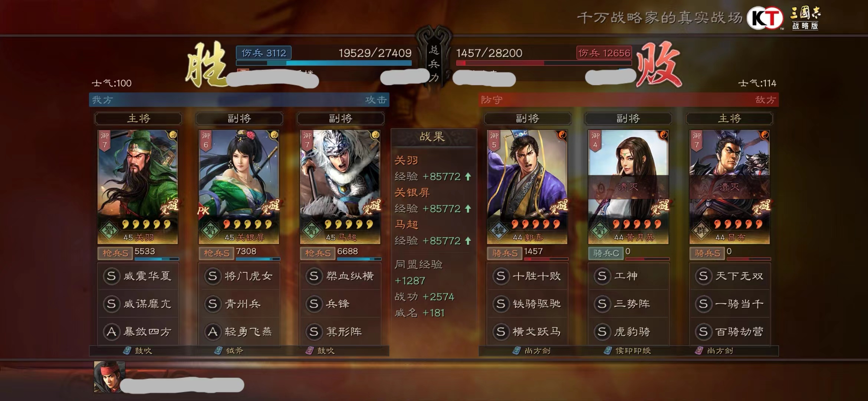Click the 伤兵 3112 wounded troops label
This screenshot has height=401, width=868.
tap(264, 53)
